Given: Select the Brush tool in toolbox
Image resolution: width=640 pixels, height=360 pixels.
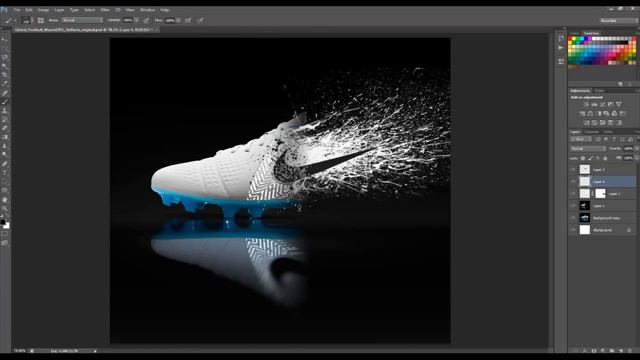Looking at the screenshot, I should pyautogui.click(x=5, y=102).
